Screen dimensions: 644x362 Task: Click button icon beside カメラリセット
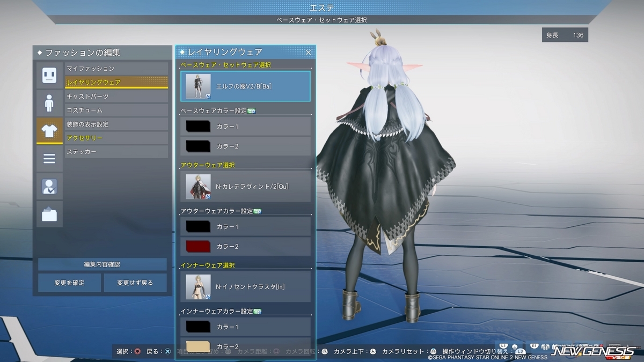(433, 351)
